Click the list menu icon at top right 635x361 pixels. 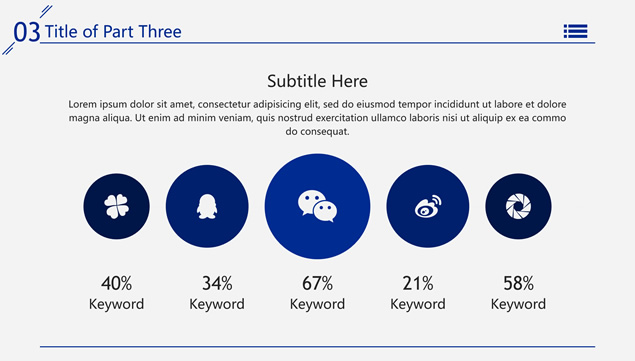[575, 31]
